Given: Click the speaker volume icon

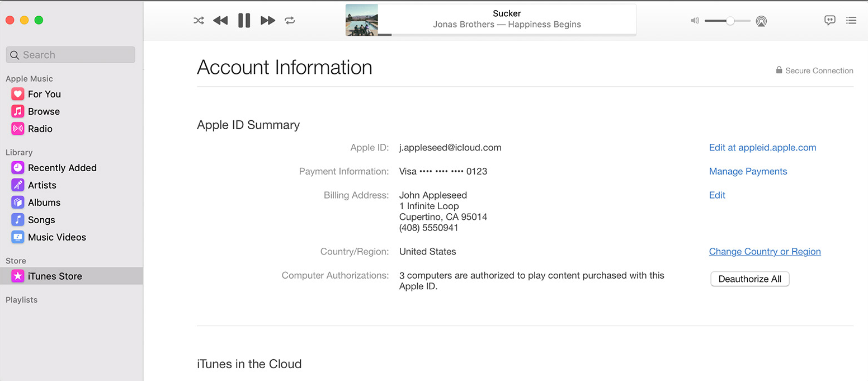Looking at the screenshot, I should click(695, 21).
